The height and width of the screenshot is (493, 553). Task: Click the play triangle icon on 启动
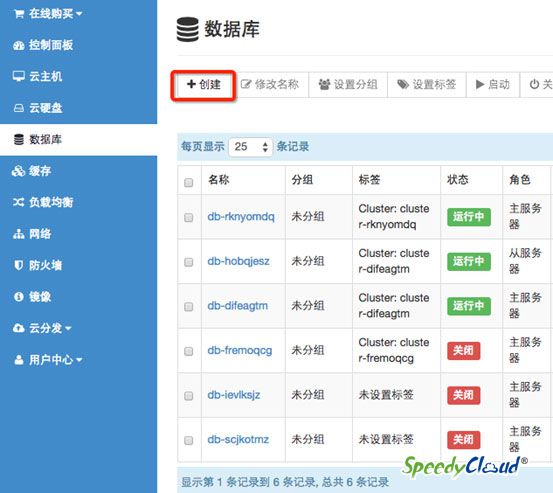[480, 84]
